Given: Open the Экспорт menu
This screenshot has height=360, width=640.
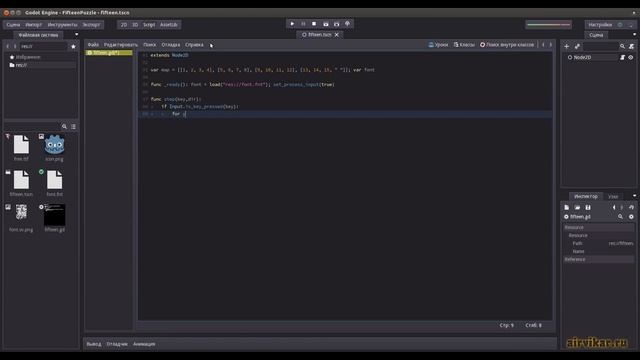Looking at the screenshot, I should point(91,25).
